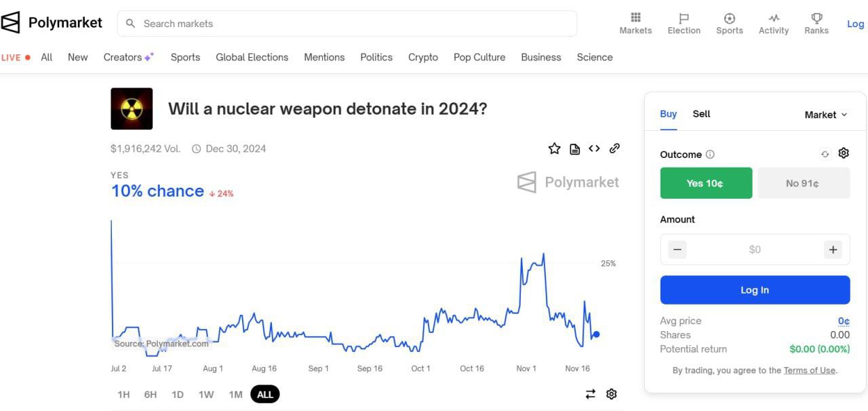Open the Terms of Use link
This screenshot has height=411, width=868.
click(x=810, y=370)
